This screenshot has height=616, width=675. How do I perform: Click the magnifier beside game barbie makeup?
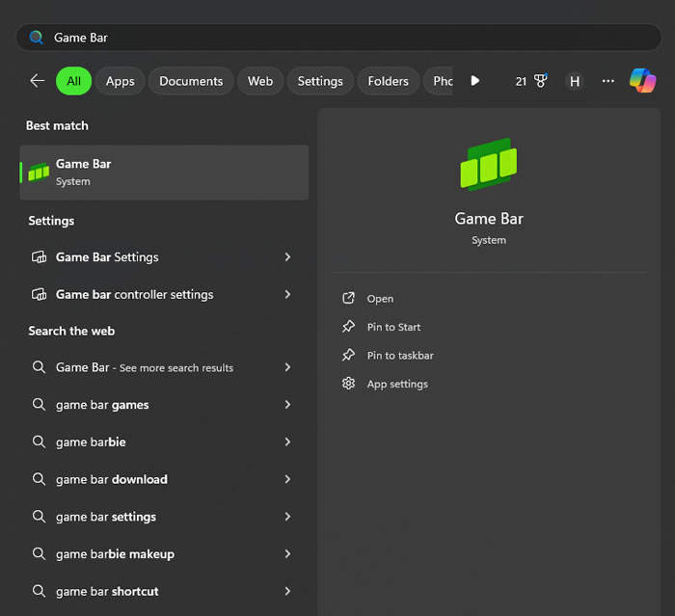(x=39, y=554)
